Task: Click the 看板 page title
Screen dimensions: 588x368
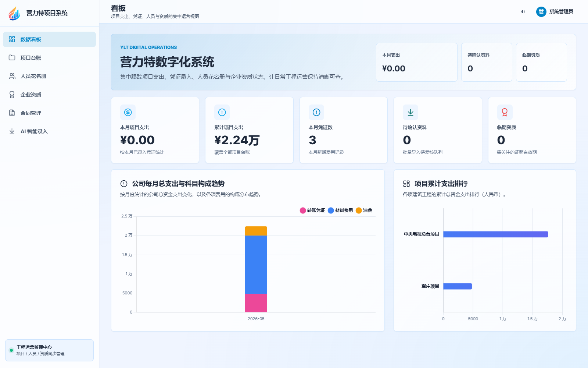Action: 118,8
